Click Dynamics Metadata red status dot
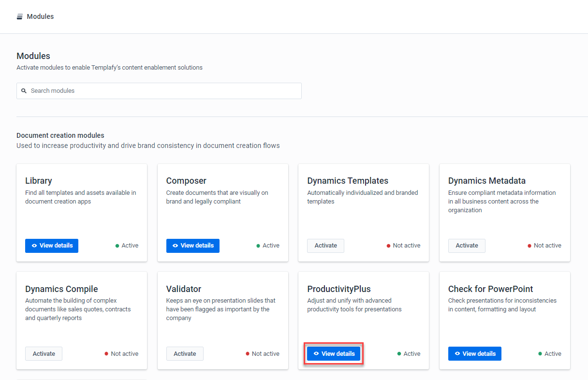This screenshot has height=380, width=588. [529, 246]
